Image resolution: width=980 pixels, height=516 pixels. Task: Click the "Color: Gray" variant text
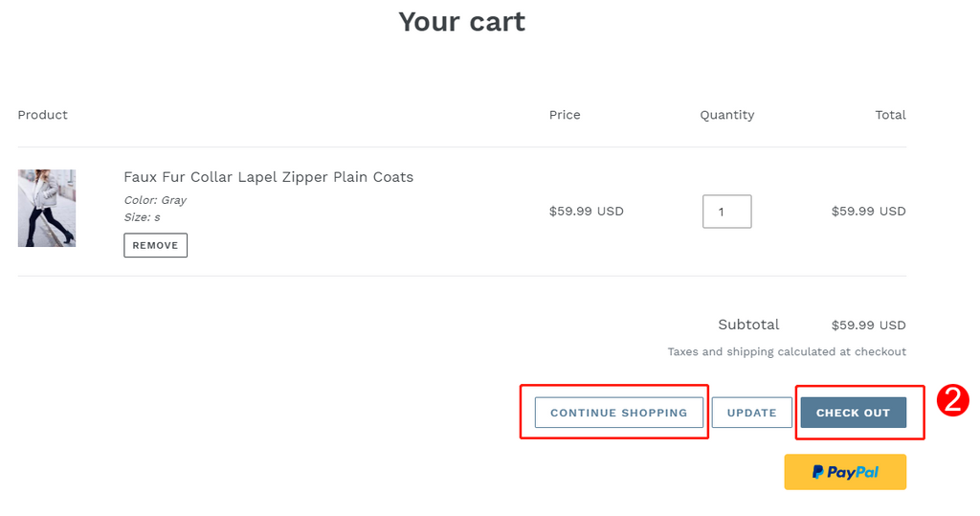[155, 200]
